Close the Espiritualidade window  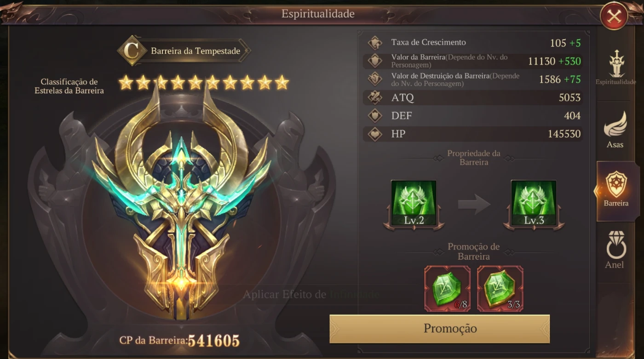click(x=614, y=17)
